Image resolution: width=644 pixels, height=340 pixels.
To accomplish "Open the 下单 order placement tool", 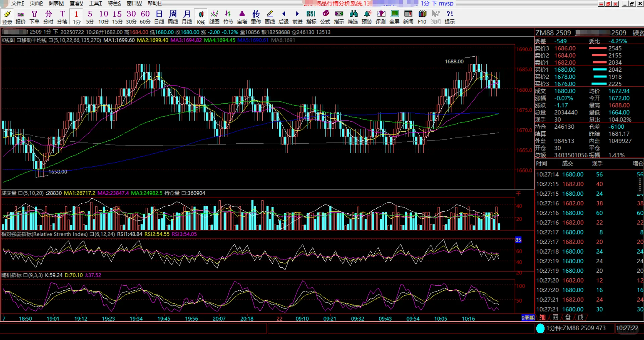I will pyautogui.click(x=35, y=17).
